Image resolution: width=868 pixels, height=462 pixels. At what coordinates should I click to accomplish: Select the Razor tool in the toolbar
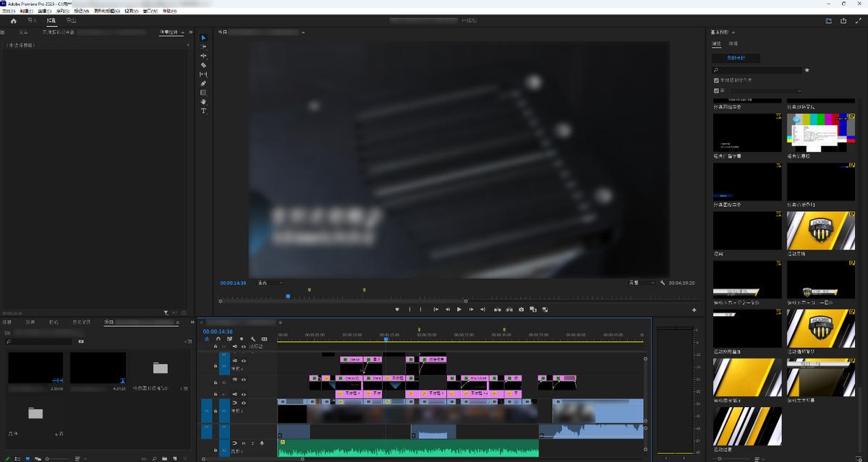(203, 65)
